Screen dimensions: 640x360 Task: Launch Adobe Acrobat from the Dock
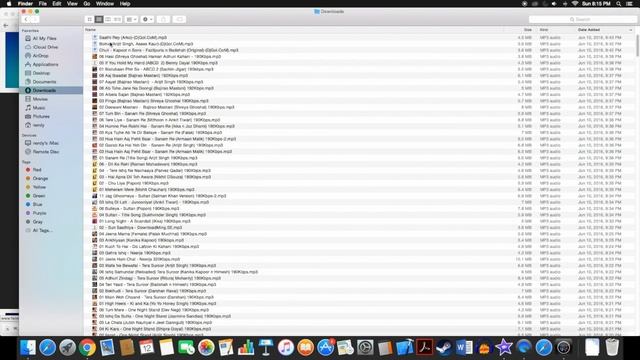tap(424, 348)
